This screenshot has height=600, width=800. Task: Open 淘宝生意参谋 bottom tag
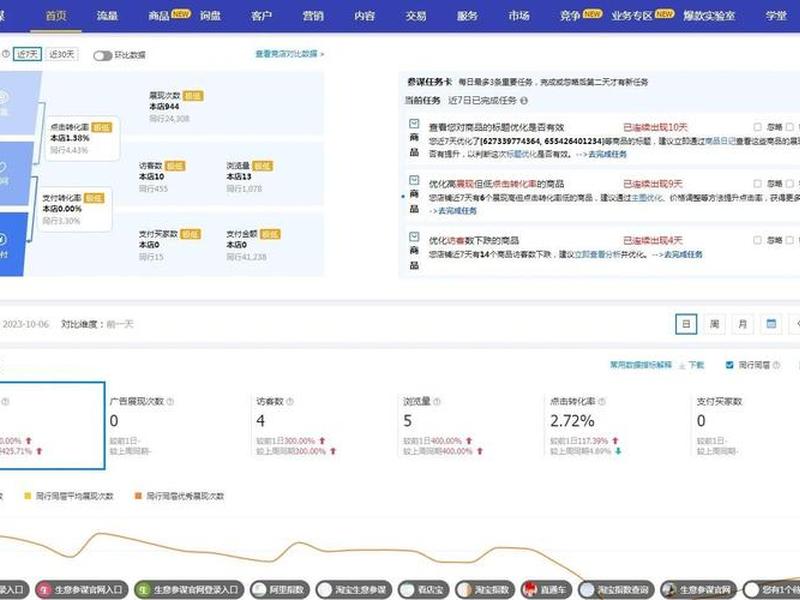[x=354, y=590]
